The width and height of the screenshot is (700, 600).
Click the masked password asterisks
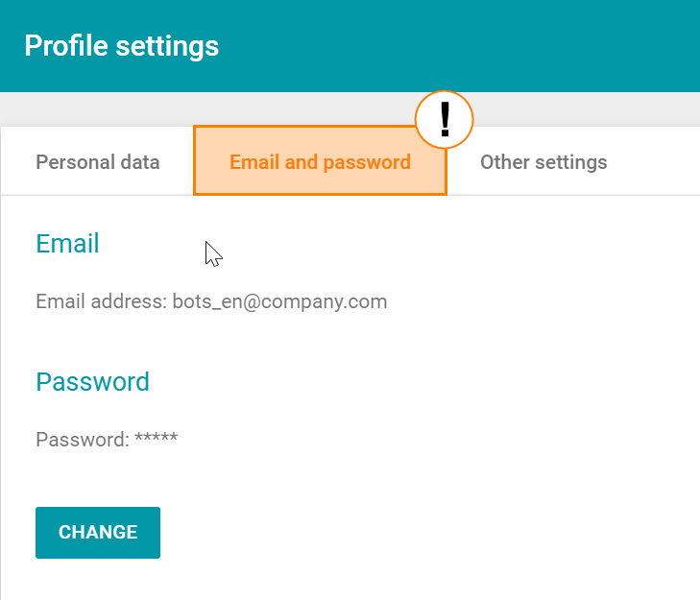[x=157, y=440]
